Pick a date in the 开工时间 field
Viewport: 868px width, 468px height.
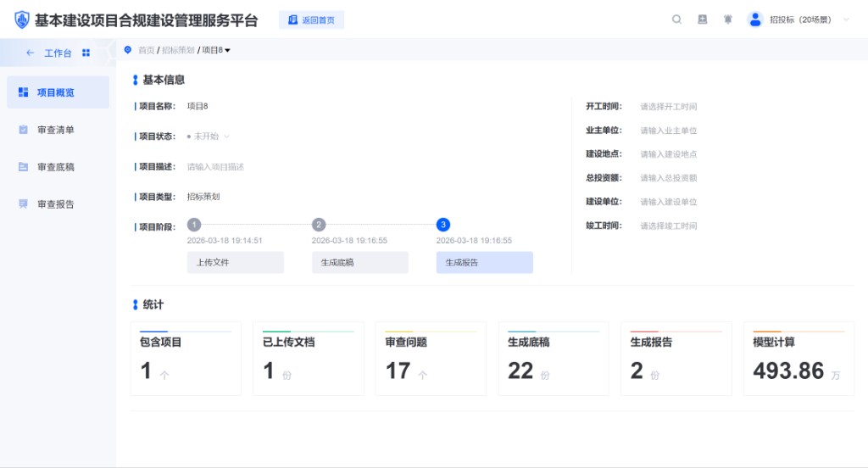668,106
